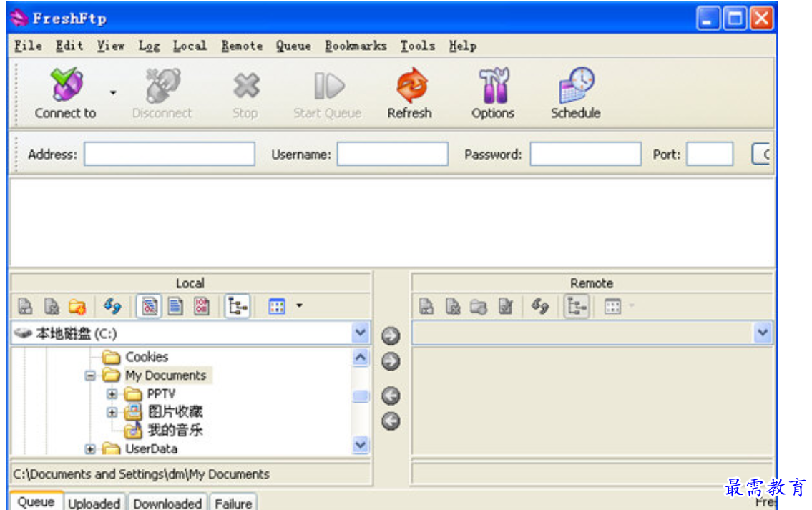
Task: Click the refresh arrows in Remote toolbar
Action: [x=539, y=306]
